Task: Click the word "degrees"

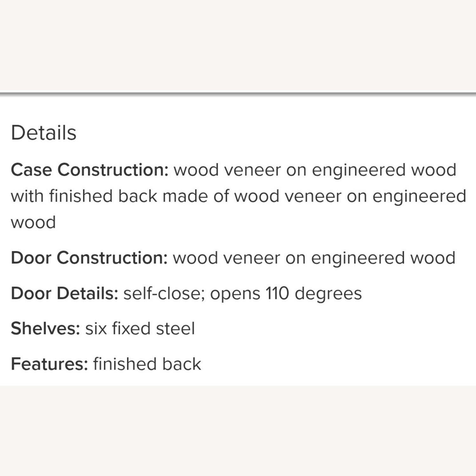Action: [x=328, y=293]
